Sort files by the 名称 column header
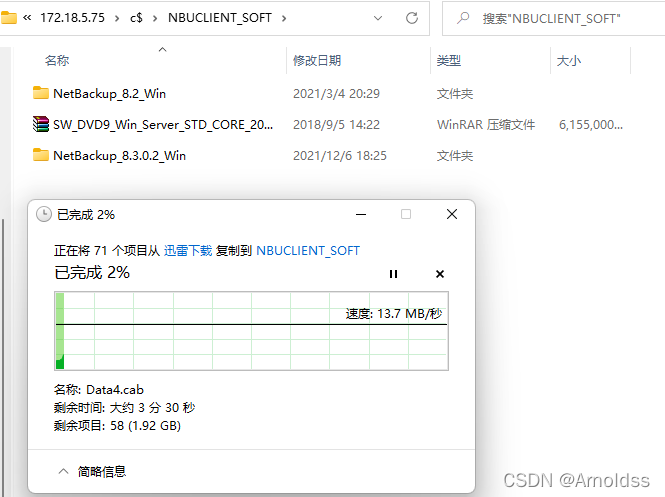The image size is (665, 497). tap(57, 61)
